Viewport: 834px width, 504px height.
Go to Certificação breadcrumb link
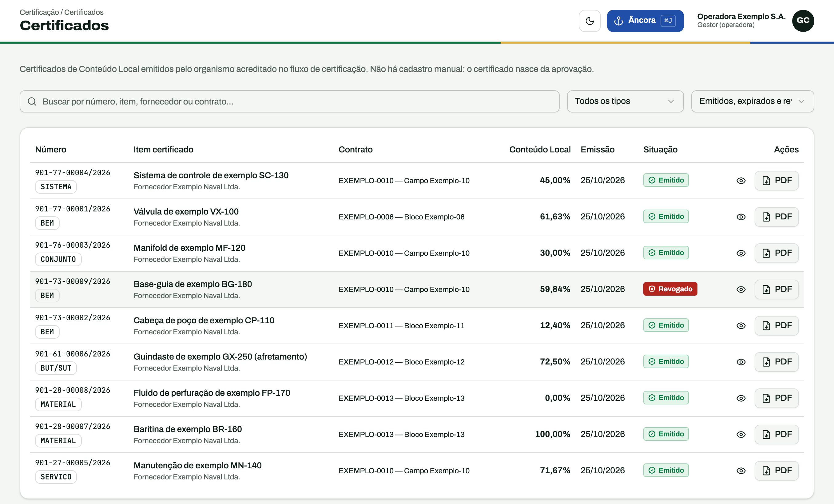[x=39, y=12]
